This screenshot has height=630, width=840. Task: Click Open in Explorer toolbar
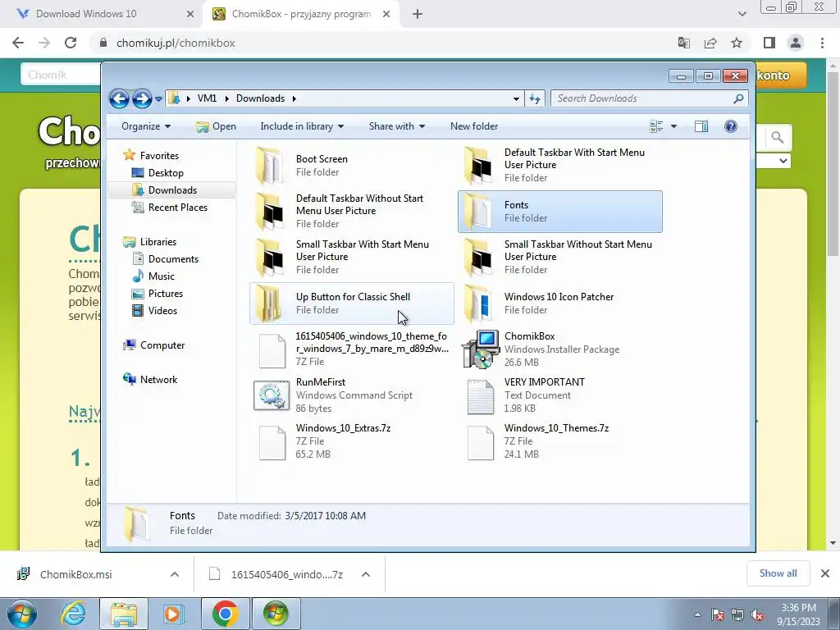tap(217, 126)
